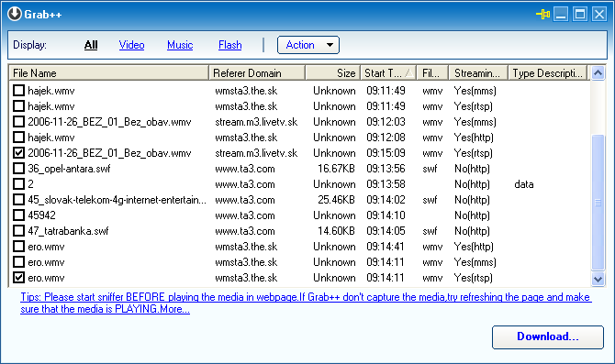Sort by the Size column header
This screenshot has width=615, height=364.
tap(332, 72)
